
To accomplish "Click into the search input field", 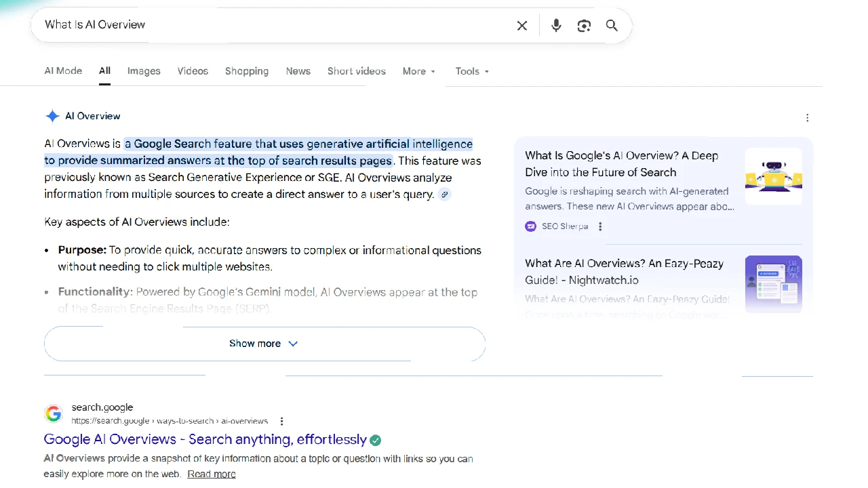I will point(271,25).
